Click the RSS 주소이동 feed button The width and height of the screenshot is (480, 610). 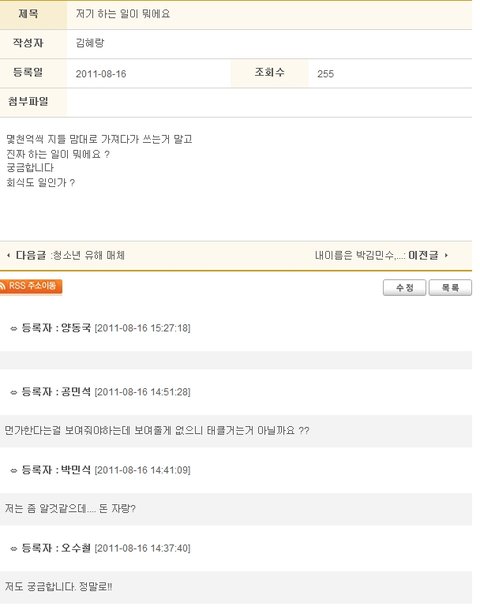31,286
